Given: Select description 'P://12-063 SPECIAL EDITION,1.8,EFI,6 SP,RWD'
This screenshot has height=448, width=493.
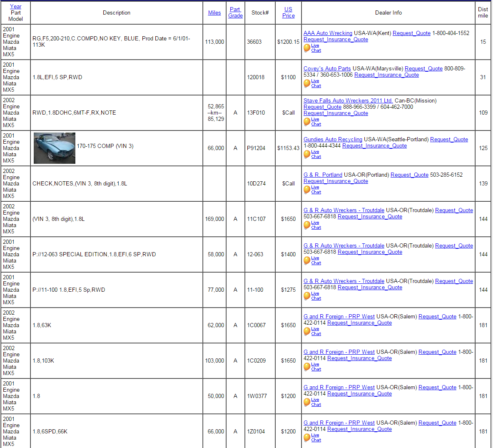Looking at the screenshot, I should 94,254.
